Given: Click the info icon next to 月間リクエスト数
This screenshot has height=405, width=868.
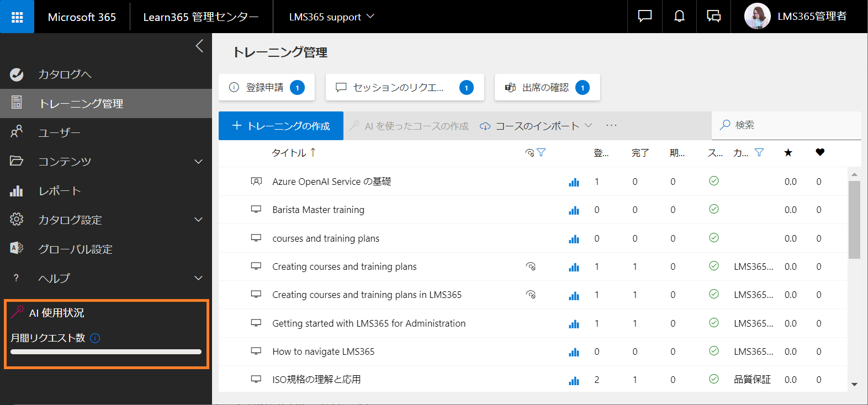Looking at the screenshot, I should [95, 338].
